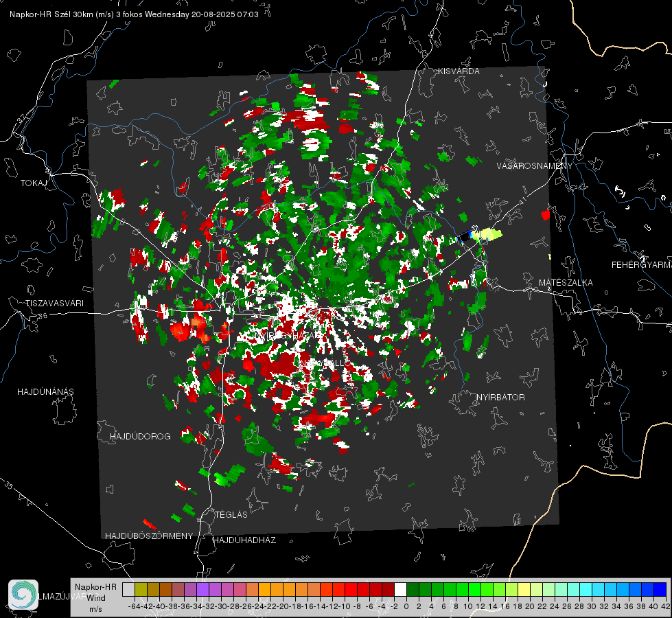Click the HAJDÚBÖSZÖRMÉNY label
Screen dimensions: 672x618
point(149,536)
